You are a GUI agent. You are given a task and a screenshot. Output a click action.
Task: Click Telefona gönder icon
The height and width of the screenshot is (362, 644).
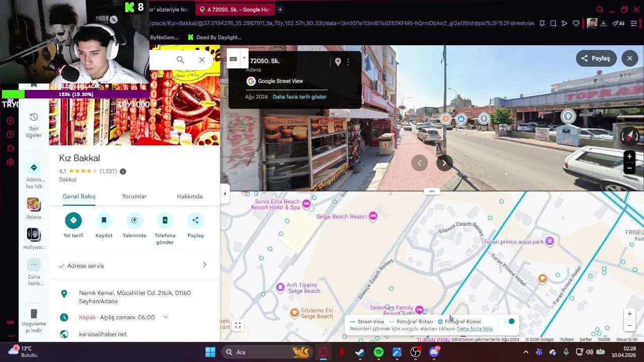(165, 220)
